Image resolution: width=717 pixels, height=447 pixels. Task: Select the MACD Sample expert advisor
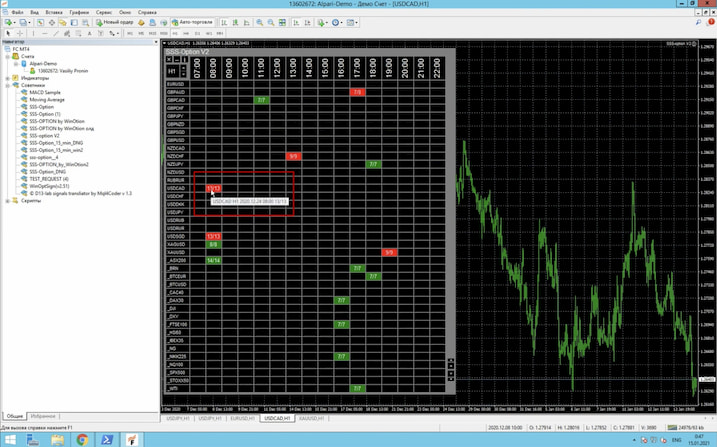[44, 92]
